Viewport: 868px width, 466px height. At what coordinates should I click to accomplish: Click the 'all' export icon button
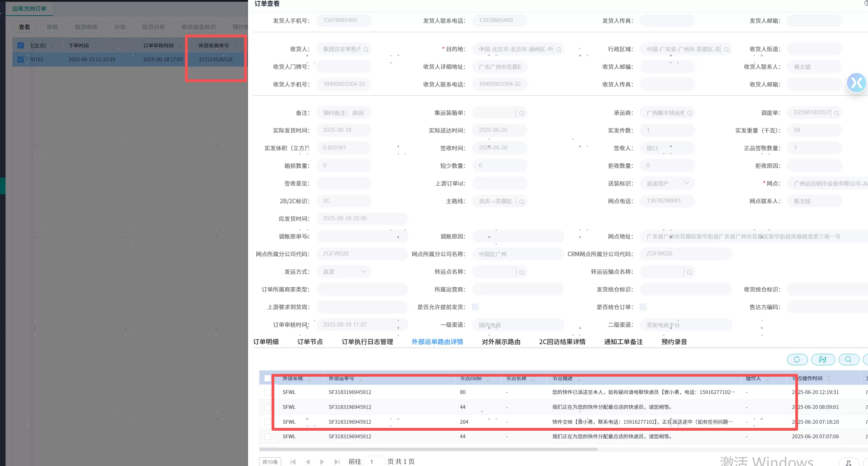[823, 360]
